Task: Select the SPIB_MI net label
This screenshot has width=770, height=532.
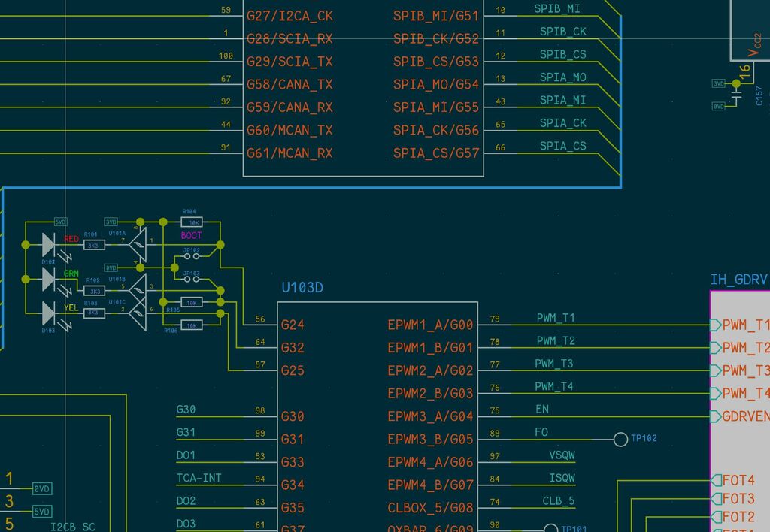Action: 556,9
